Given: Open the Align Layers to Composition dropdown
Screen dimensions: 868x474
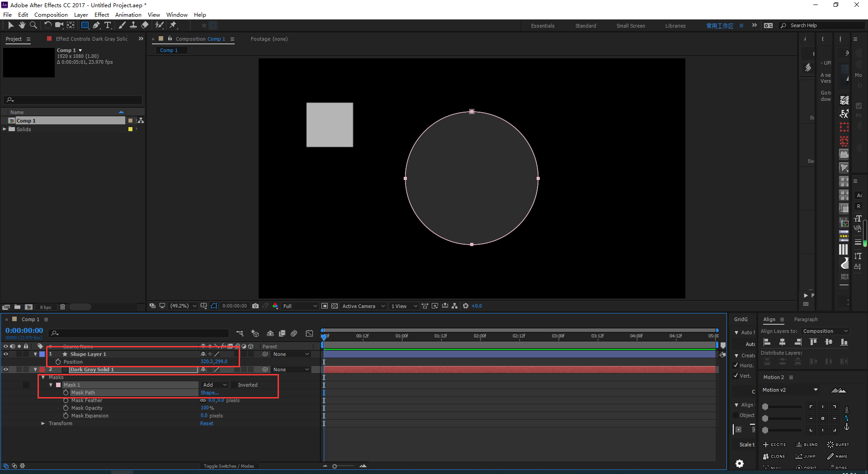Looking at the screenshot, I should click(x=825, y=331).
